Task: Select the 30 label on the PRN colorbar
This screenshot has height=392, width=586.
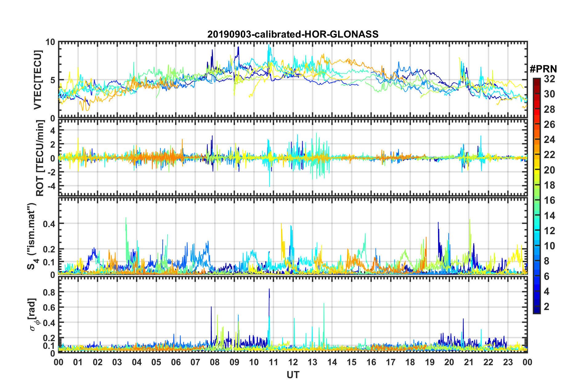Action: coord(549,94)
